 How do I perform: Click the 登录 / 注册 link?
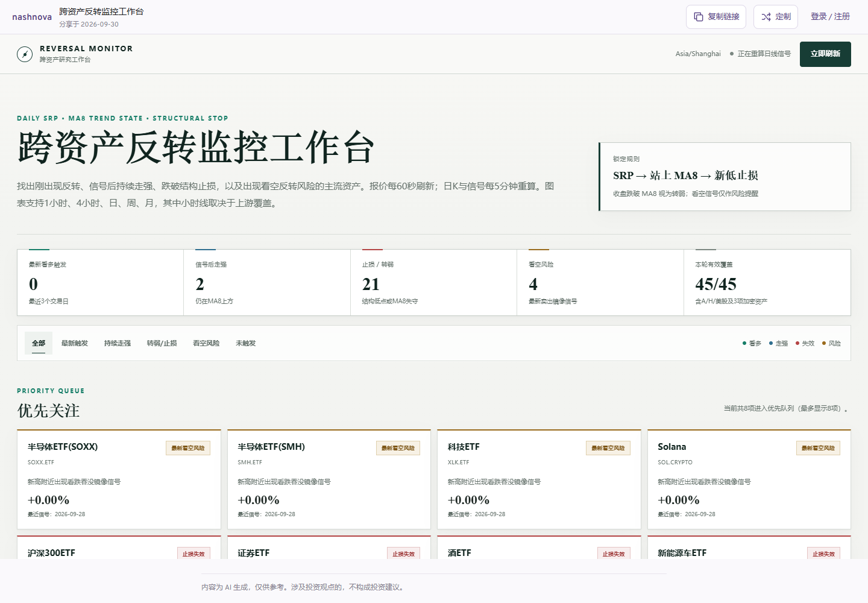coord(830,17)
